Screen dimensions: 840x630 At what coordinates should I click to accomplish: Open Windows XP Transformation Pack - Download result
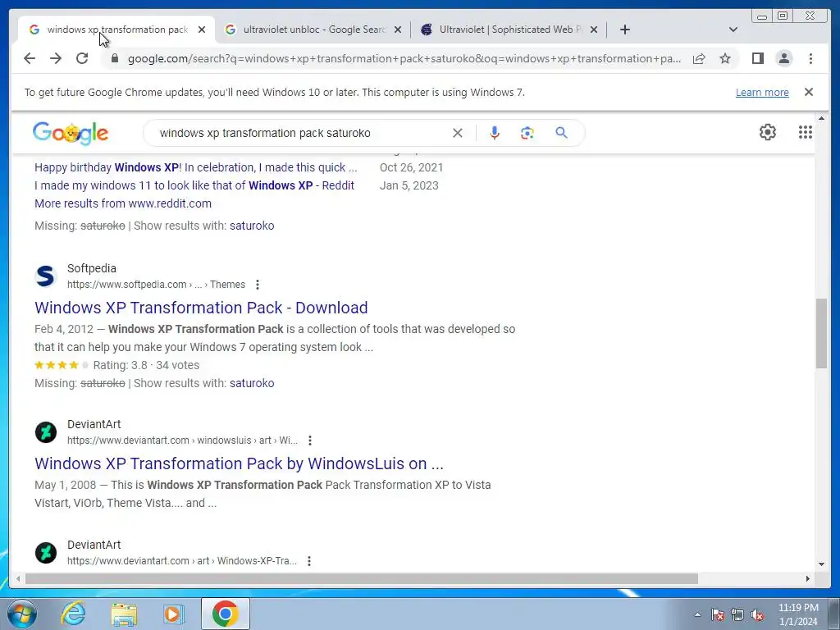201,308
